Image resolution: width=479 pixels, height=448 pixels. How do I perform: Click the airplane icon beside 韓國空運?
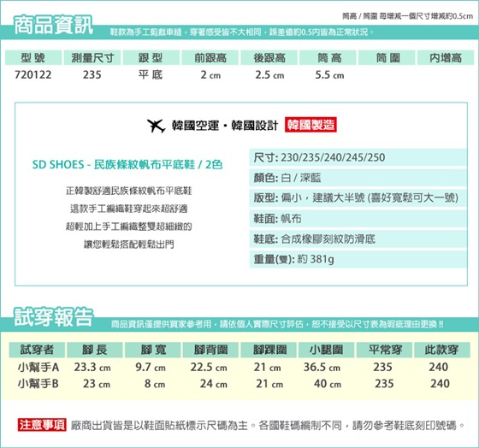pyautogui.click(x=156, y=125)
